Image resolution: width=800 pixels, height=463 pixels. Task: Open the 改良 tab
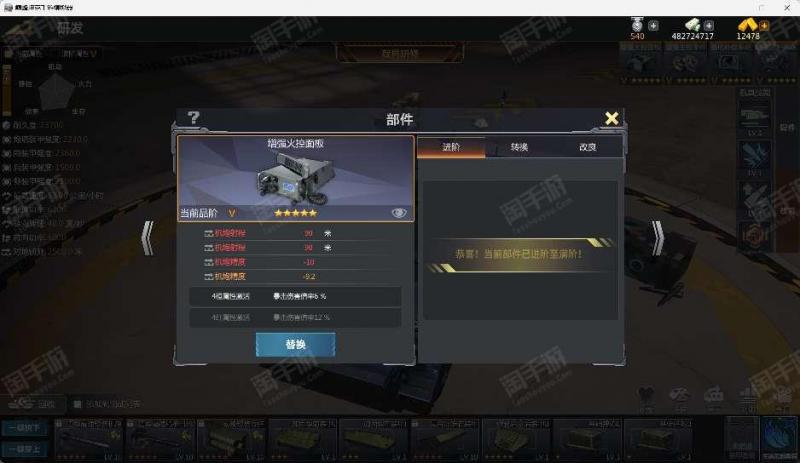tap(588, 147)
